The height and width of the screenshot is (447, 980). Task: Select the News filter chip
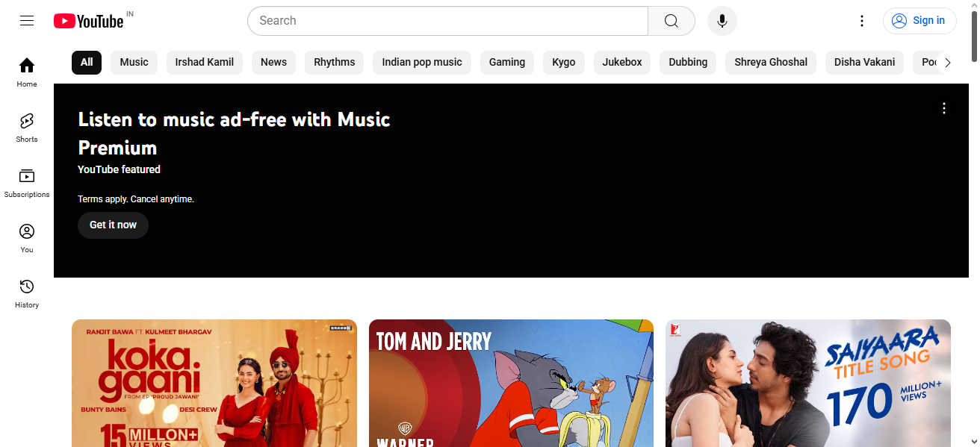click(x=273, y=63)
